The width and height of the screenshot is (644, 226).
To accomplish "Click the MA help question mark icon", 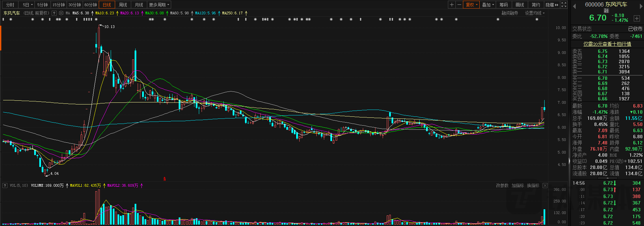I will pyautogui.click(x=54, y=13).
